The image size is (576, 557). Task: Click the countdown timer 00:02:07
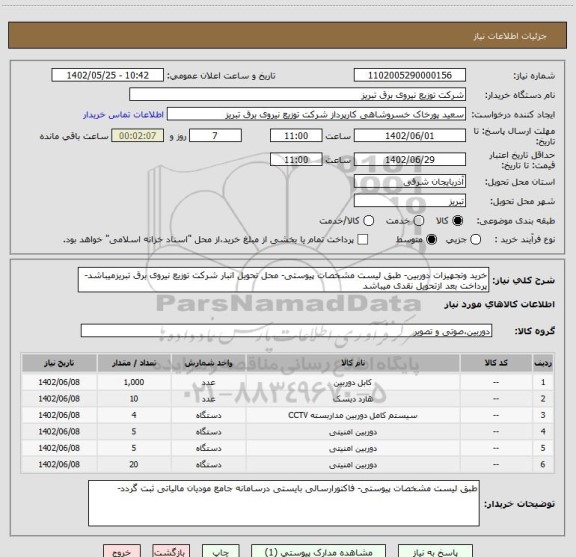coord(137,136)
